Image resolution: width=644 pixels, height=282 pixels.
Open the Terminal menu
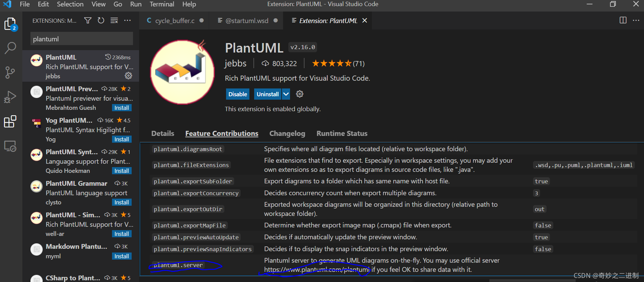coord(162,4)
